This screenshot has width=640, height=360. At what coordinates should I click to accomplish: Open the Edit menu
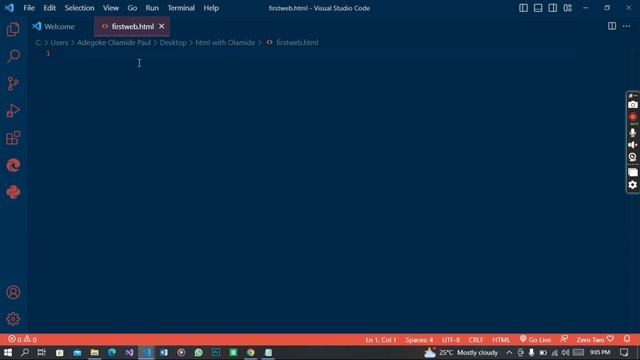49,8
